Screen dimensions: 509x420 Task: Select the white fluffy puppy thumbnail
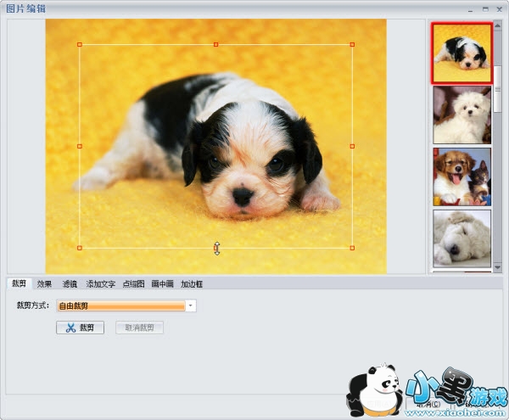click(x=461, y=115)
